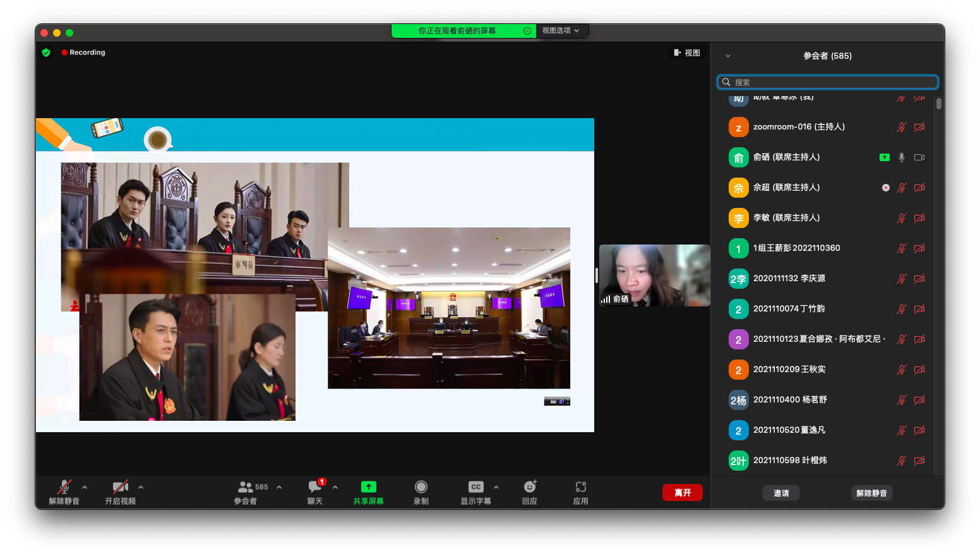This screenshot has width=980, height=556.
Task: Open the Participants icon showing 585
Action: [x=246, y=487]
